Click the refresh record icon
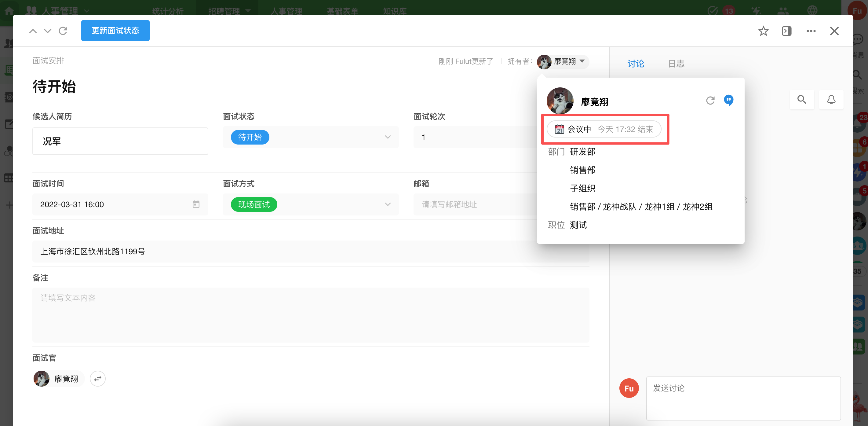This screenshot has height=426, width=868. [x=63, y=31]
